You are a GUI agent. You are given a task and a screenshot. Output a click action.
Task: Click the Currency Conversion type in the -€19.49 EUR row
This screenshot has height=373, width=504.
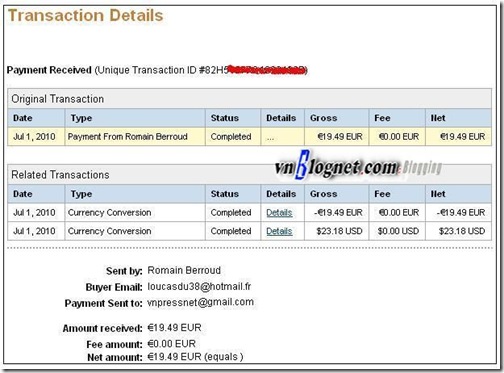109,213
